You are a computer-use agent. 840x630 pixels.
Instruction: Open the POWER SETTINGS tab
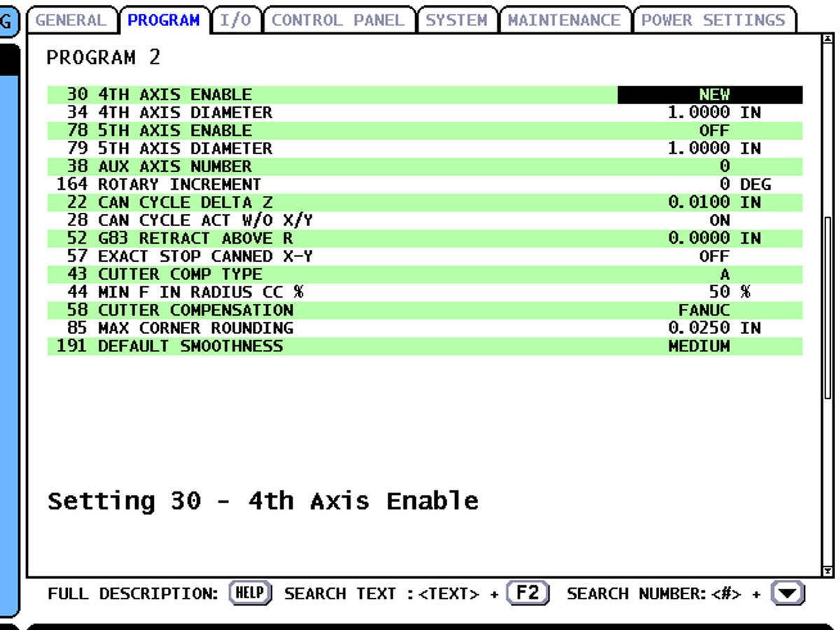(713, 20)
